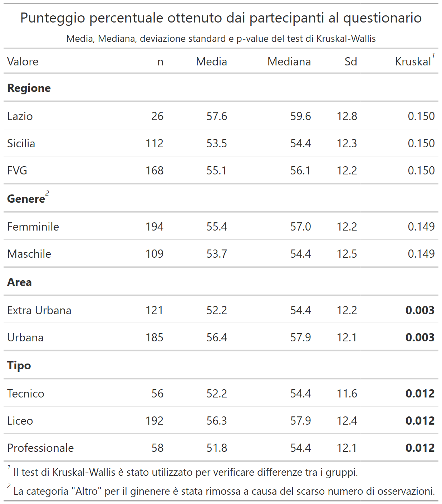Click FVG's Media value 55.1

coord(216,171)
